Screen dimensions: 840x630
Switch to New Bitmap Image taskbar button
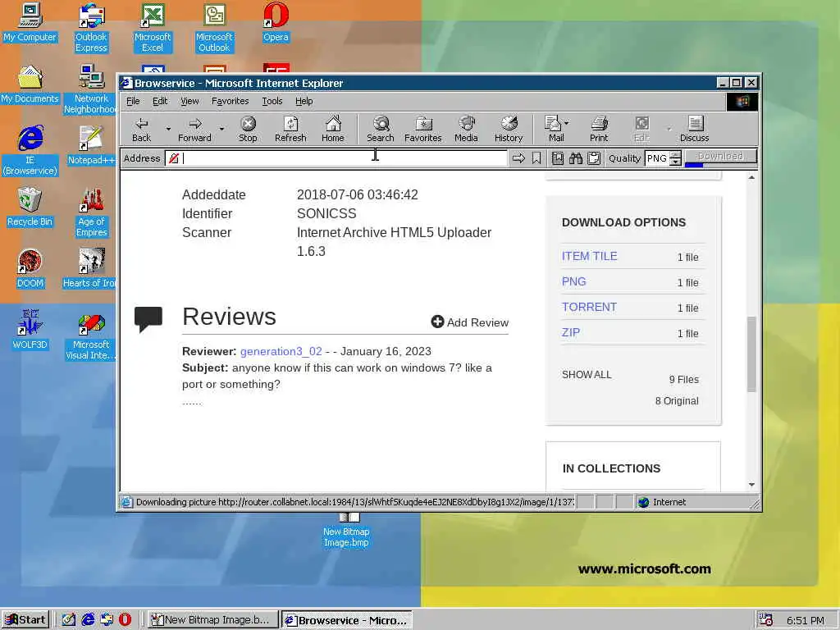point(212,619)
